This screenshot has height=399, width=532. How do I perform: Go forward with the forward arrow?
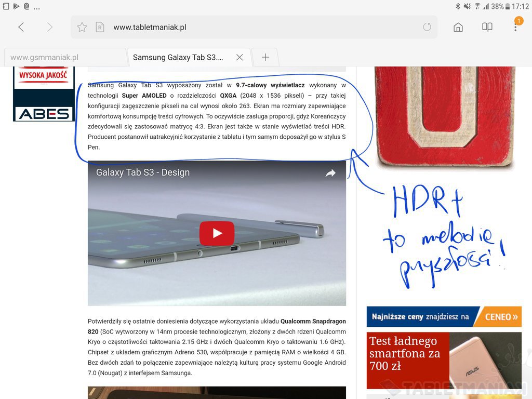(x=49, y=27)
